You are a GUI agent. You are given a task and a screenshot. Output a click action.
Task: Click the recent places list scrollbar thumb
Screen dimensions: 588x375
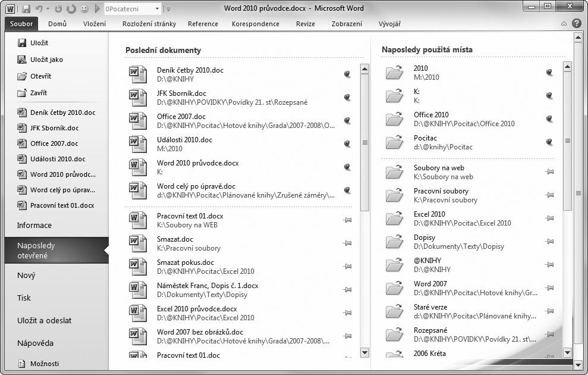(567, 140)
